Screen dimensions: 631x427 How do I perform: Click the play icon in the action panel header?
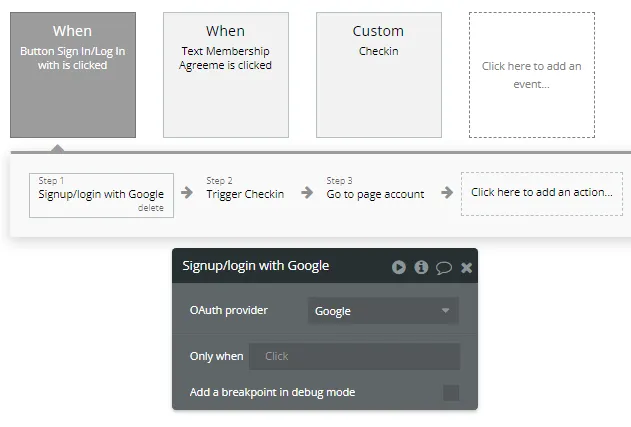pos(399,267)
